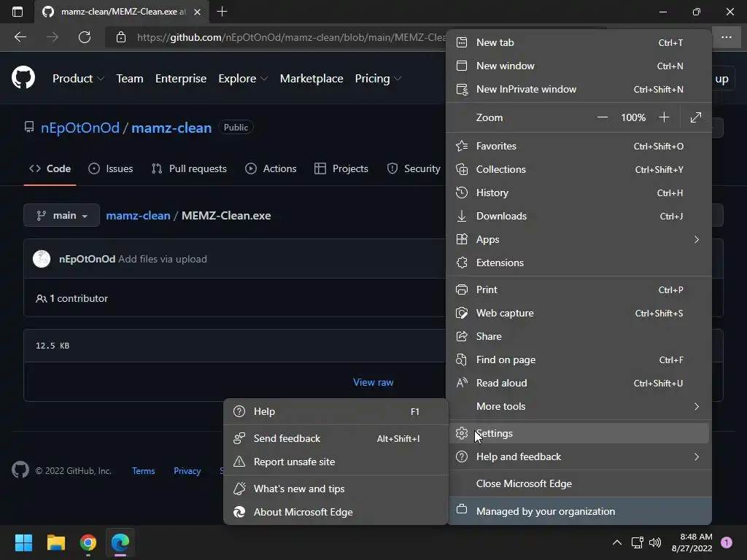Click the volume speaker tray icon
Image resolution: width=747 pixels, height=560 pixels.
coord(655,542)
